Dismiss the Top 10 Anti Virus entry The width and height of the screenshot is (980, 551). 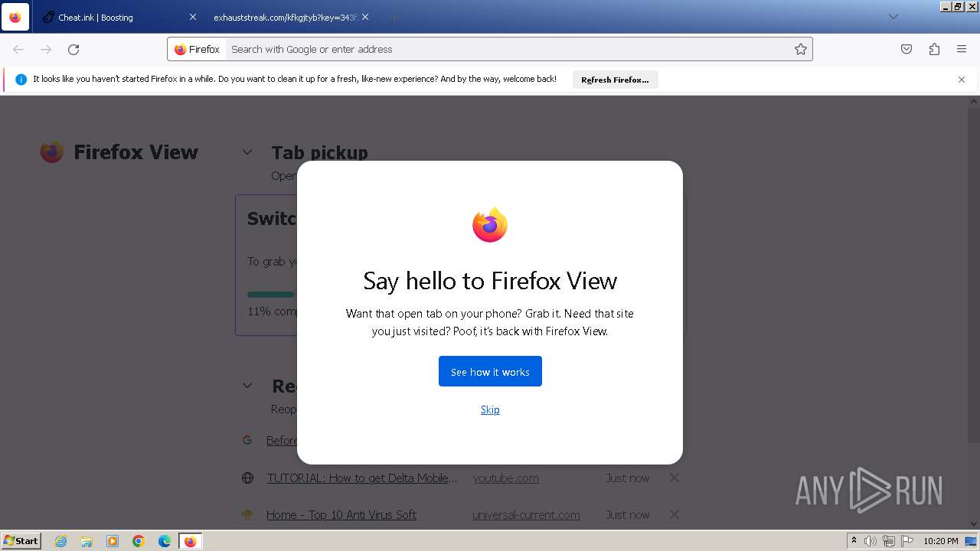674,514
